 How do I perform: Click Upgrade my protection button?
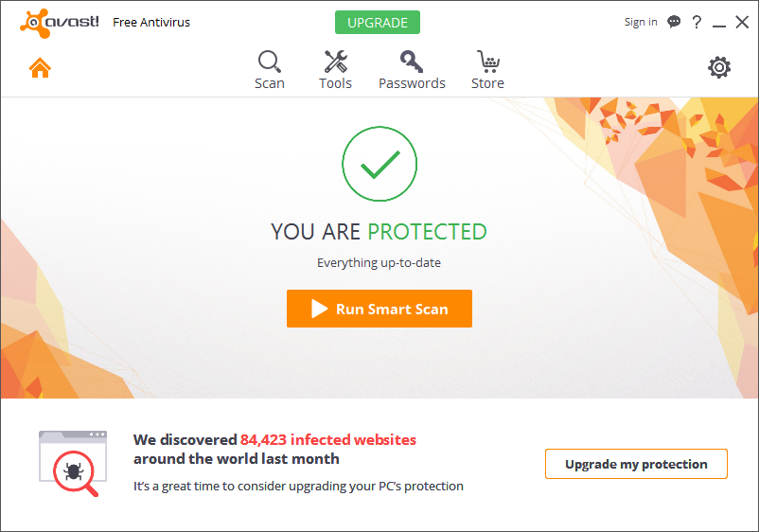[636, 464]
